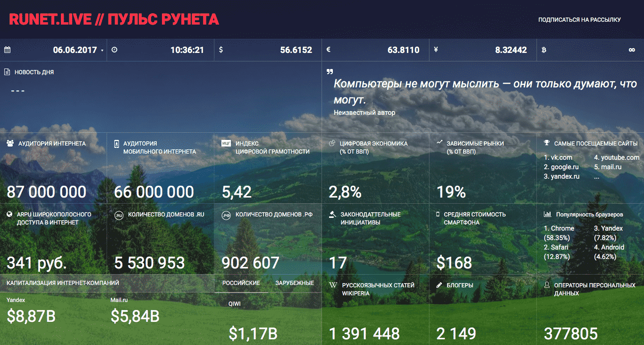Click the euro currency icon
The image size is (644, 345).
(x=328, y=50)
